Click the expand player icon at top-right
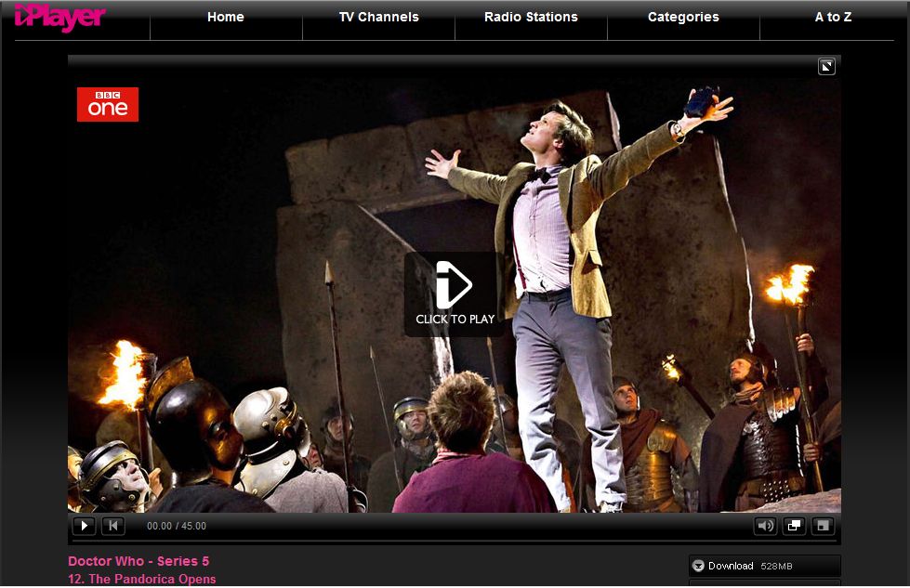This screenshot has height=588, width=910. pos(826,66)
